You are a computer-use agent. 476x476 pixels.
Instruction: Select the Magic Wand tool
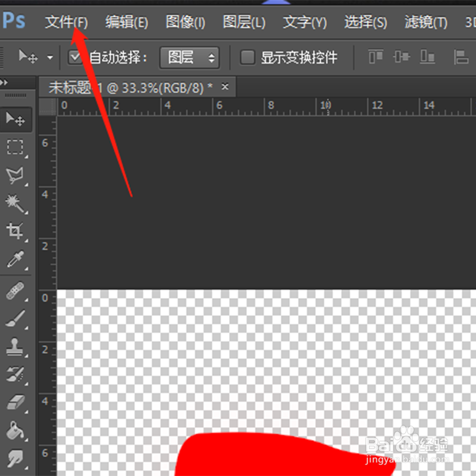(x=15, y=203)
